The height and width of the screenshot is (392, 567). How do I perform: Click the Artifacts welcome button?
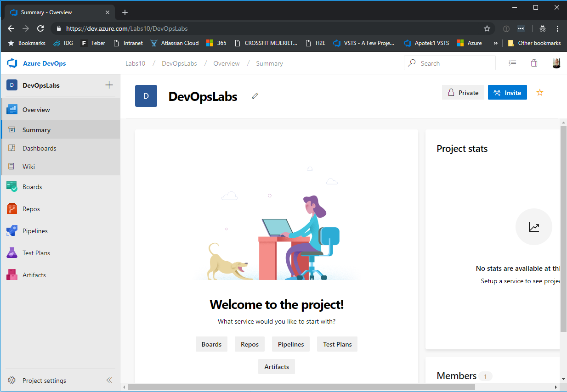(277, 367)
